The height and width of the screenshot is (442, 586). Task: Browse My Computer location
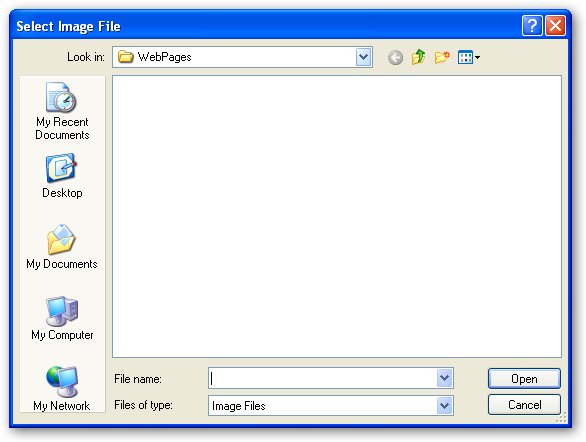pos(62,318)
